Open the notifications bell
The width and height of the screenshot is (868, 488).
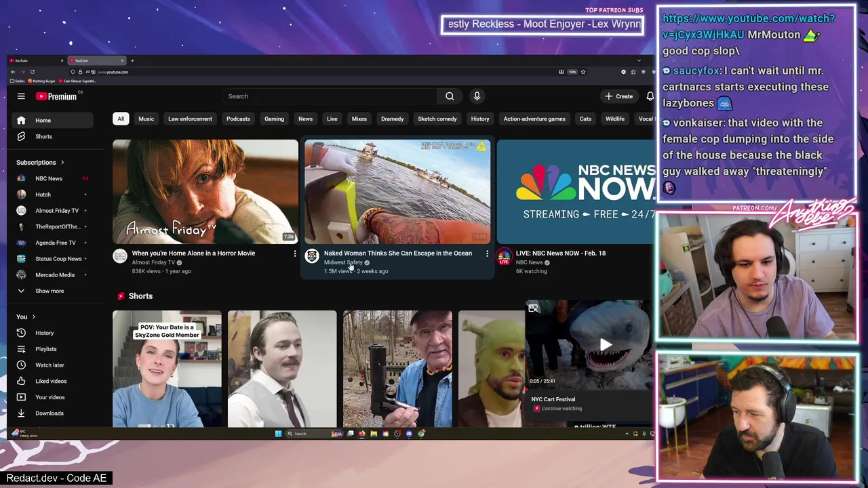point(650,96)
